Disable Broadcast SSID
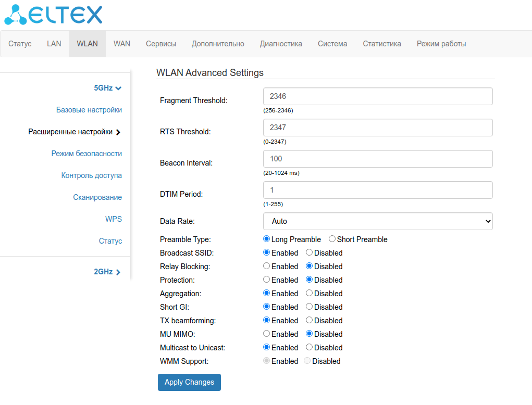Image resolution: width=532 pixels, height=405 pixels. pos(310,253)
